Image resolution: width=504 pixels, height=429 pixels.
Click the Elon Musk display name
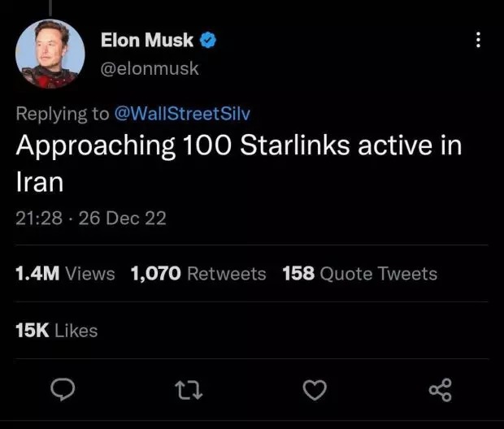coord(148,40)
